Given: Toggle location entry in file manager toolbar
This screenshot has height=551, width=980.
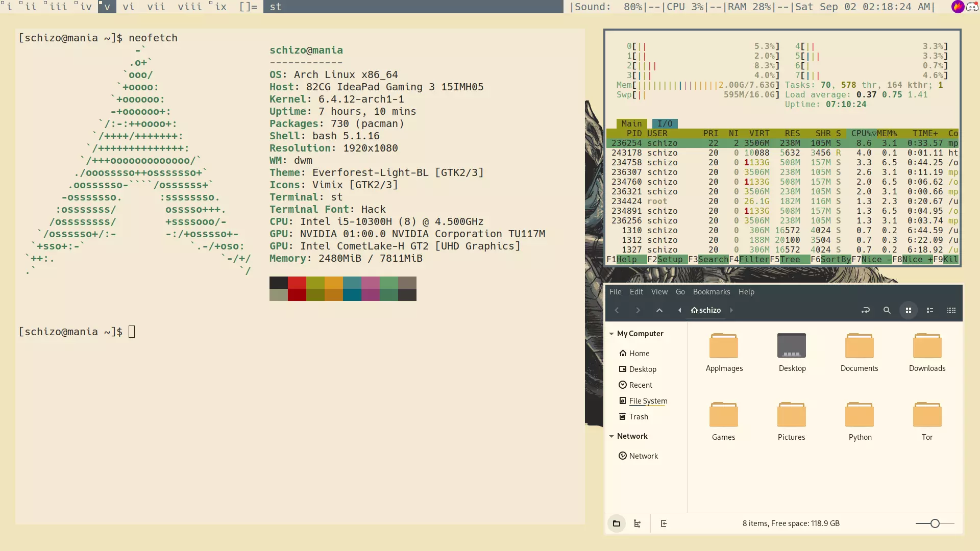Looking at the screenshot, I should (x=865, y=310).
